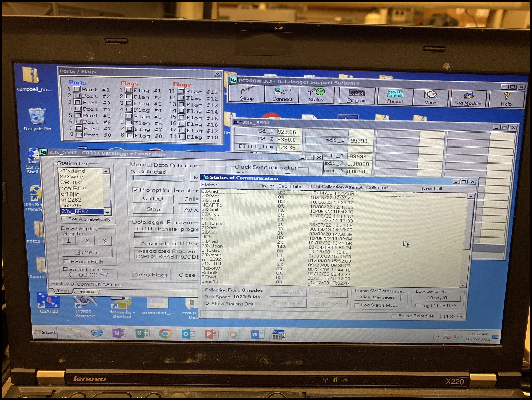The height and width of the screenshot is (400, 532).
Task: Click the volume tray icon
Action: pos(457,336)
